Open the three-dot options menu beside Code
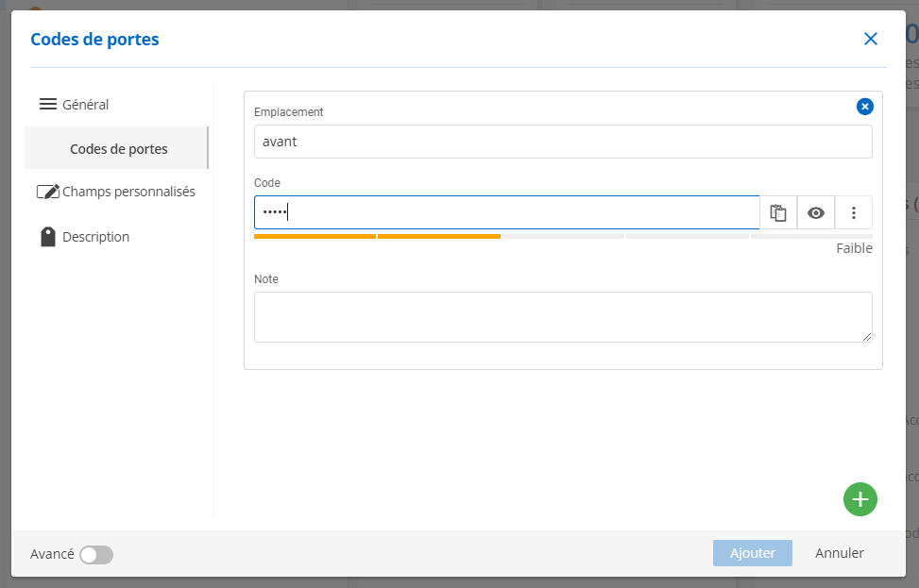Image resolution: width=919 pixels, height=588 pixels. 854,213
